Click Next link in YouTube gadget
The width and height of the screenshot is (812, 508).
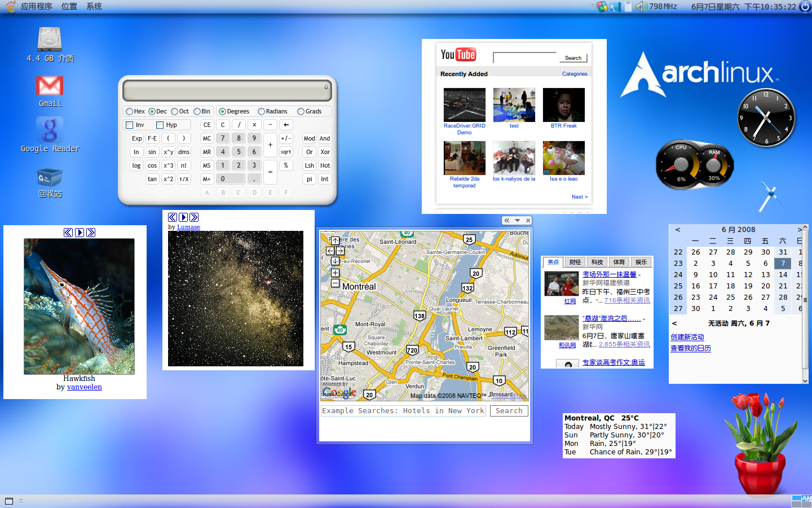tap(579, 197)
